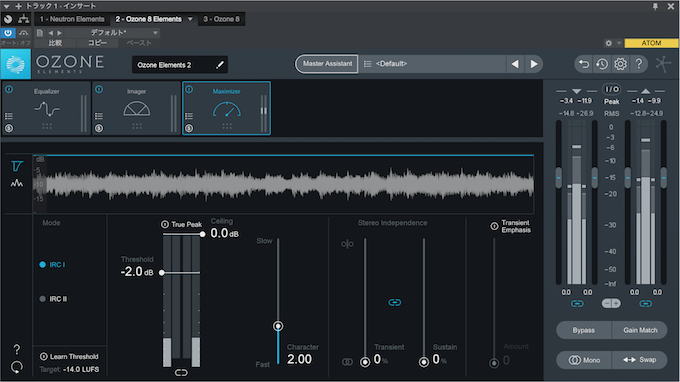This screenshot has width=680, height=382.
Task: Click the Character speed slider handle
Action: point(278,326)
